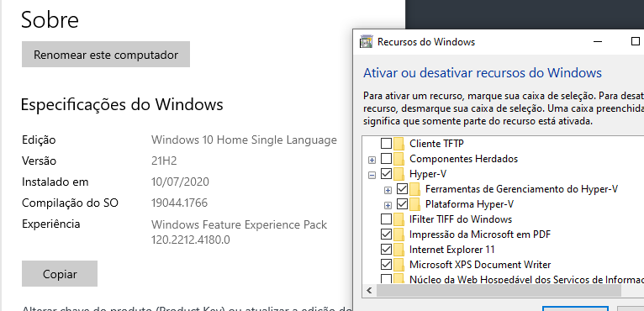Disable Impressão da Microsoft em PDF checkbox
644x311 pixels.
pos(387,235)
